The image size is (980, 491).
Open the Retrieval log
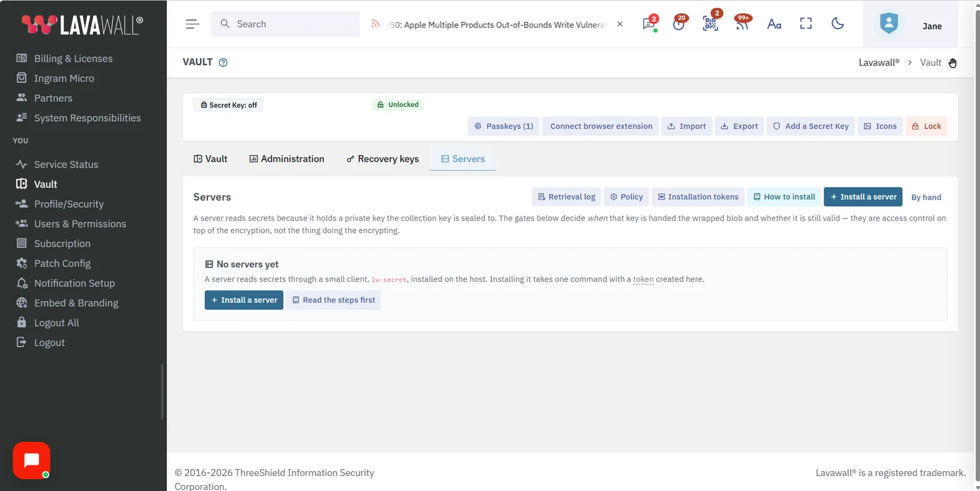[x=567, y=197]
